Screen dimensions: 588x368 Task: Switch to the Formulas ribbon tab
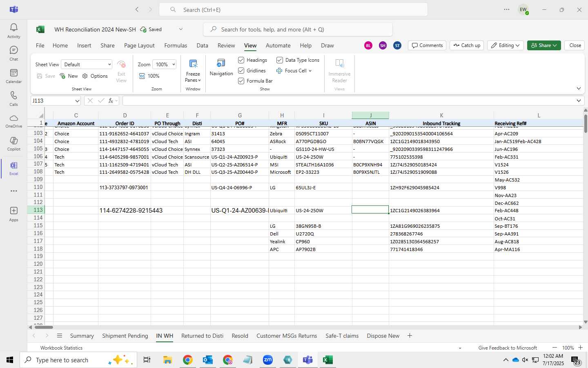pos(176,45)
